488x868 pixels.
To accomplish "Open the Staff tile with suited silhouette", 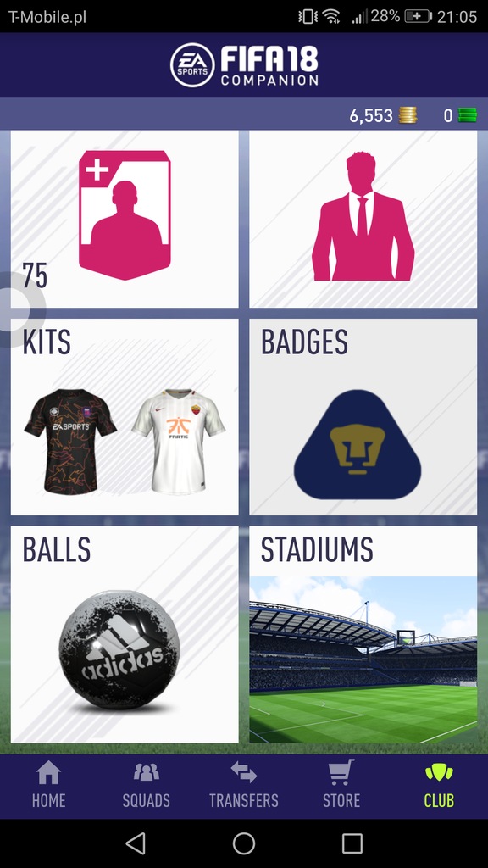I will [x=363, y=220].
